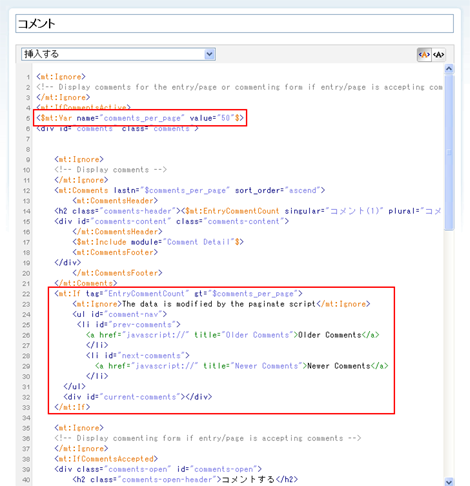Click the コメント template name field
470x486 pixels.
[234, 23]
